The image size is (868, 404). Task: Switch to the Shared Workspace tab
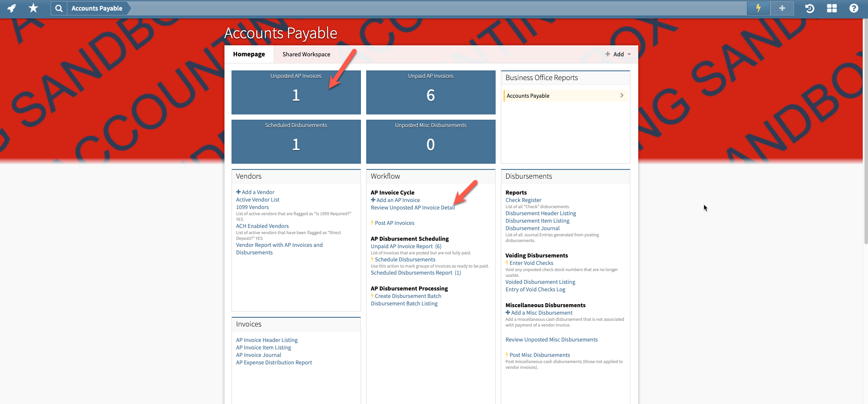click(x=306, y=54)
